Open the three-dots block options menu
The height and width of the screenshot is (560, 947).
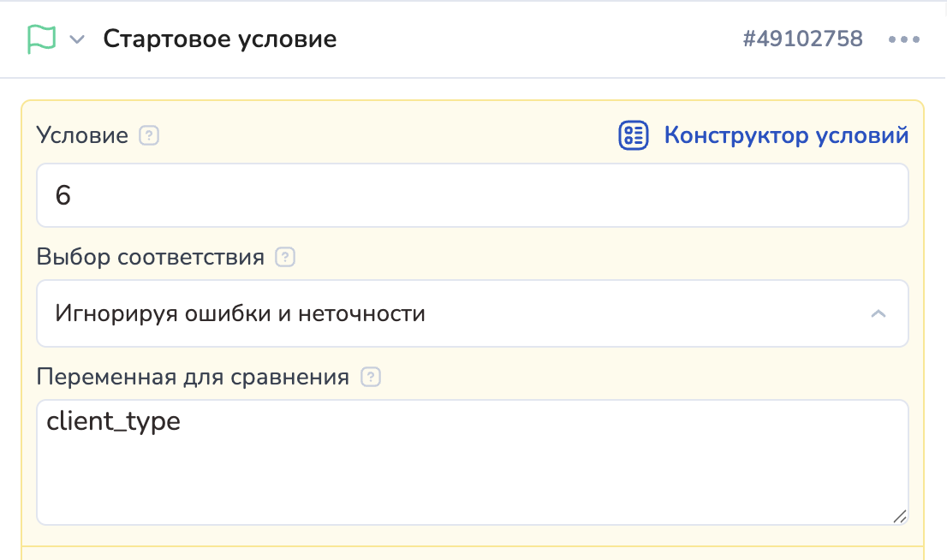click(x=903, y=39)
